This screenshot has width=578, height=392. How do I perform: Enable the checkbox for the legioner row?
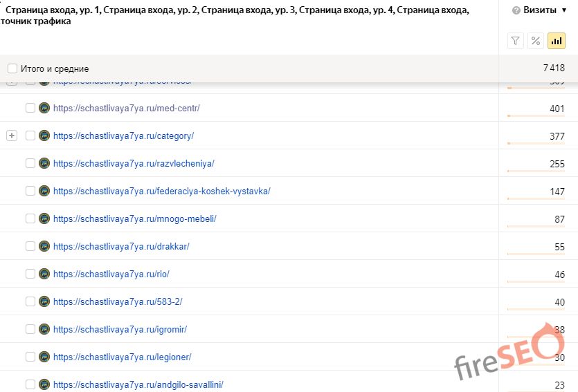tap(30, 357)
